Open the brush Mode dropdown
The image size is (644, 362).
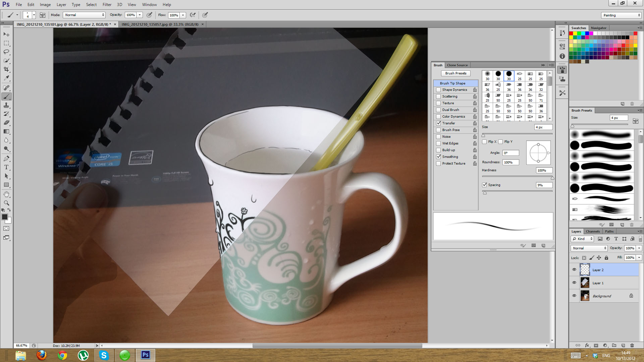click(x=85, y=15)
